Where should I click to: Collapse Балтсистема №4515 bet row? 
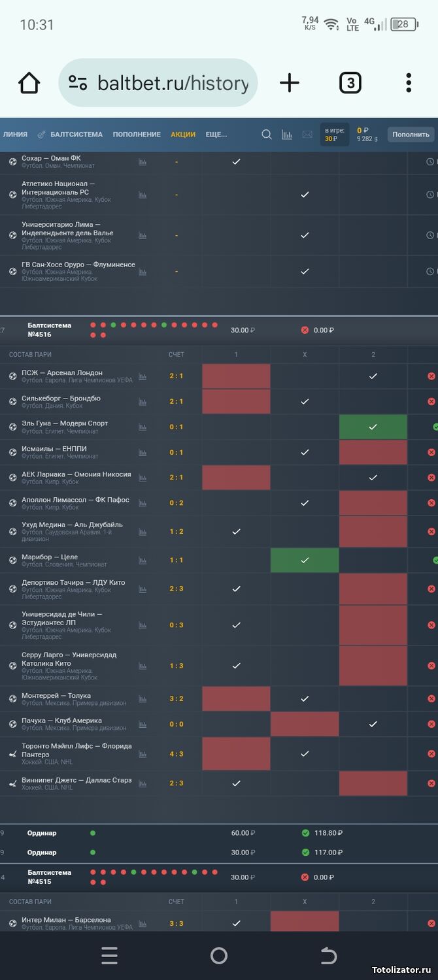(219, 877)
